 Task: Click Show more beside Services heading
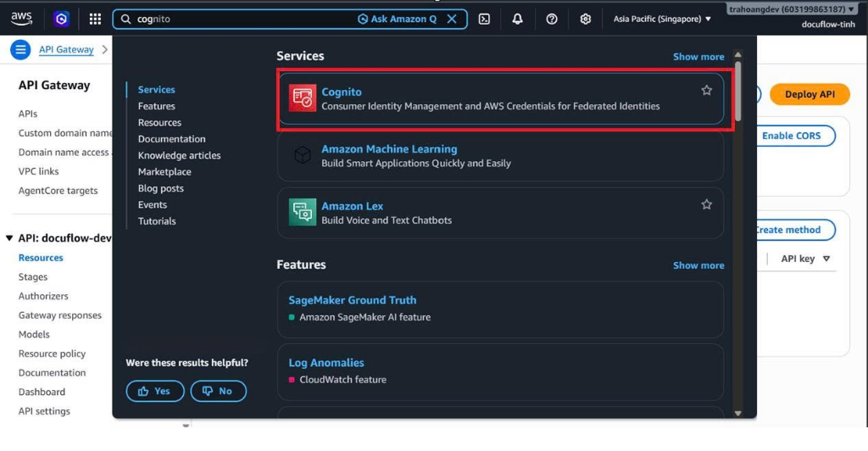(x=698, y=57)
